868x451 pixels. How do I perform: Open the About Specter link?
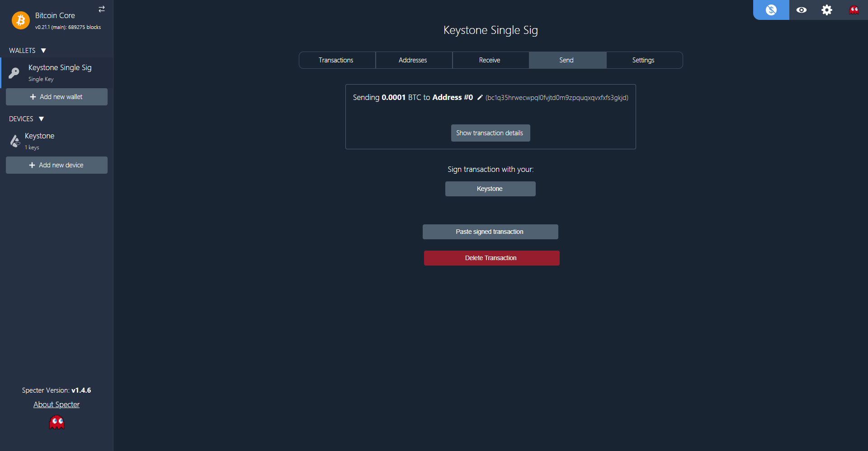pyautogui.click(x=56, y=404)
